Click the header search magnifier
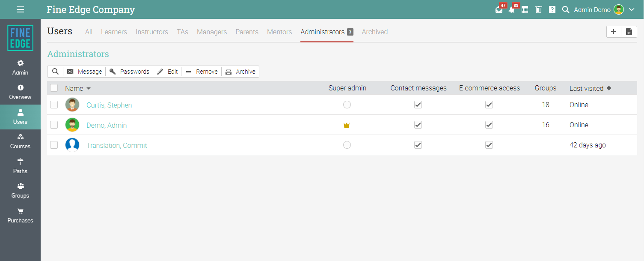Image resolution: width=644 pixels, height=261 pixels. click(565, 9)
